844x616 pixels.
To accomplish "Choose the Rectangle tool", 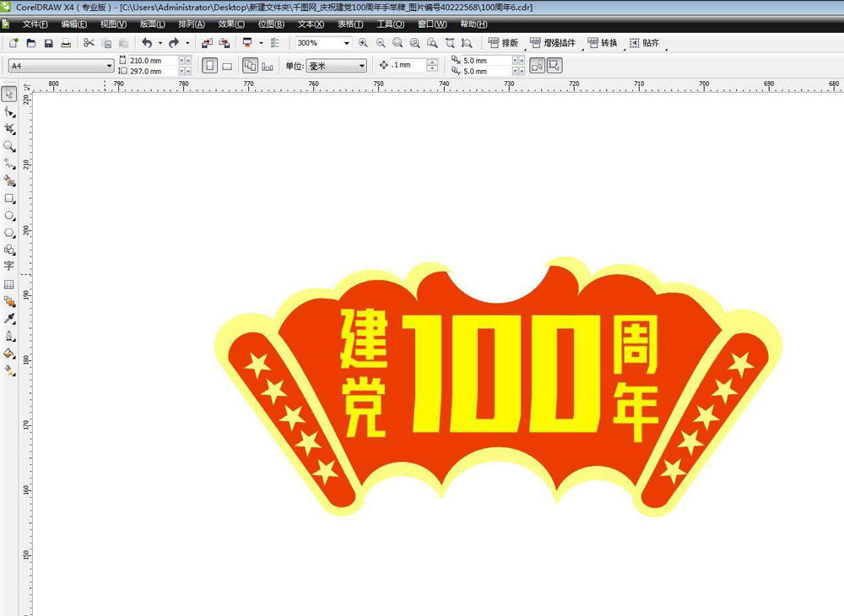I will 9,199.
